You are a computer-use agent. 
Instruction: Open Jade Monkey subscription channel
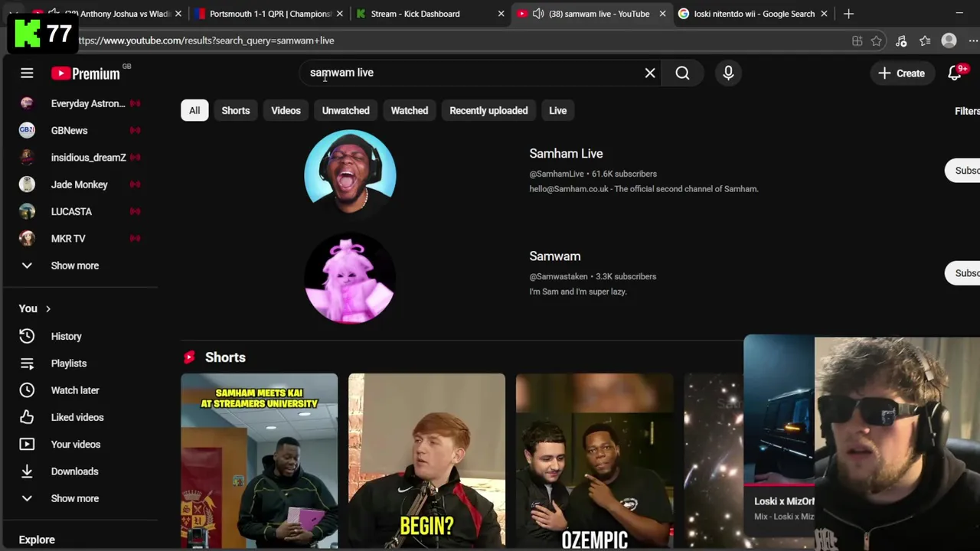point(80,184)
